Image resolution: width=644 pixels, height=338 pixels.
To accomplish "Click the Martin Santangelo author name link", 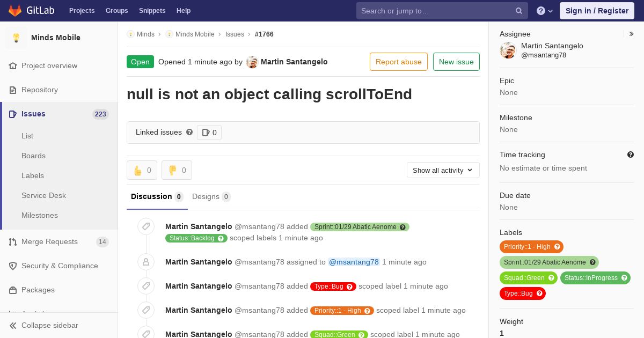I will click(x=294, y=62).
